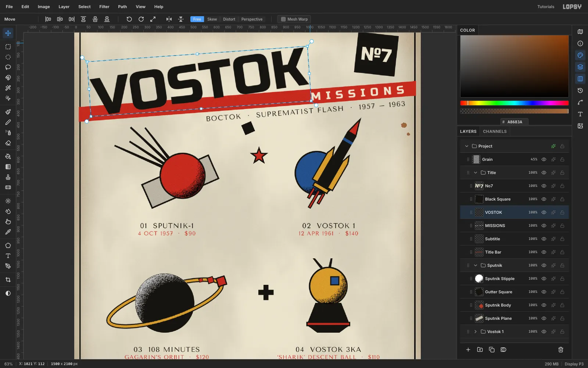588x368 pixels.
Task: Select the Elliptical Marquee tool
Action: tap(8, 57)
